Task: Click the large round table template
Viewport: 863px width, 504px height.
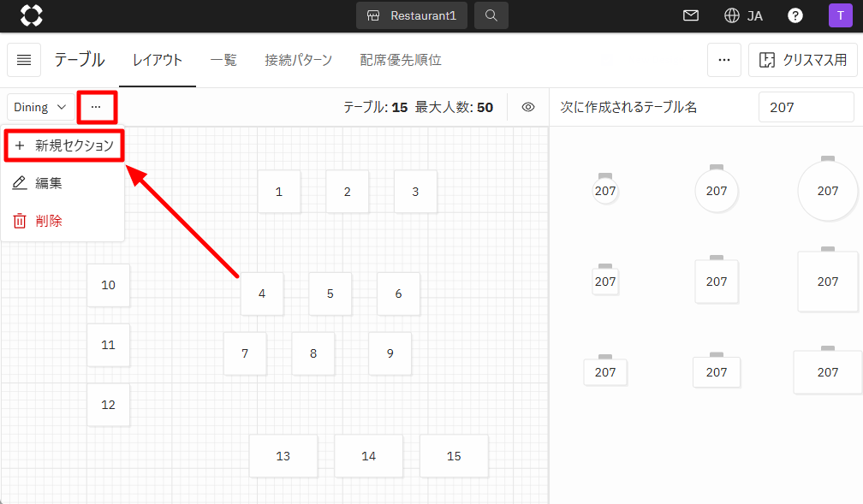Action: tap(827, 191)
